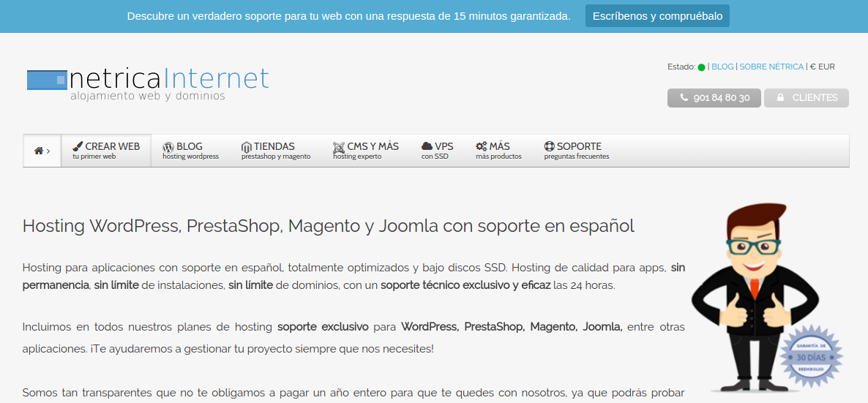Click the cloud icon next to VPS
This screenshot has width=868, height=403.
[427, 146]
